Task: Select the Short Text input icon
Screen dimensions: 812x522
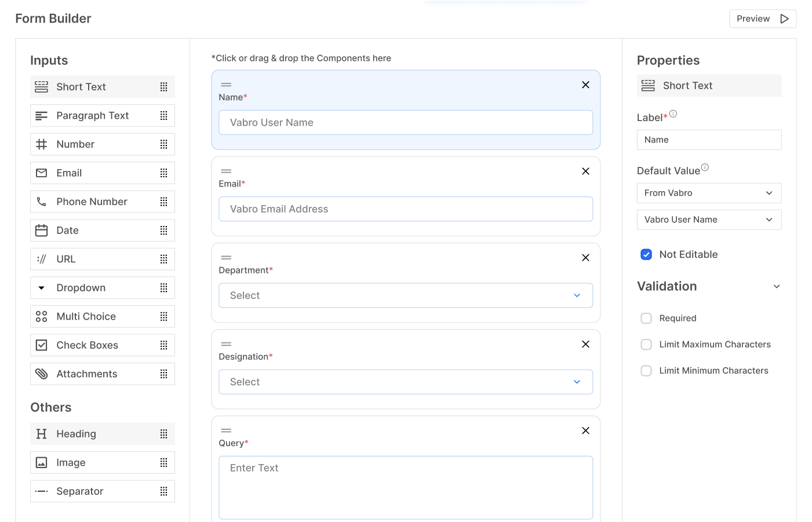Action: tap(41, 86)
